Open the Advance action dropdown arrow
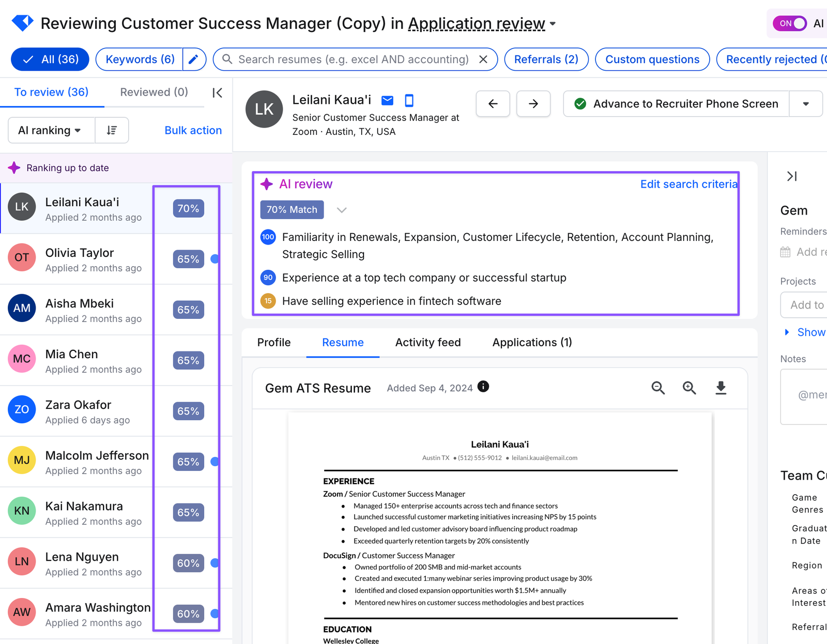827x644 pixels. [806, 104]
